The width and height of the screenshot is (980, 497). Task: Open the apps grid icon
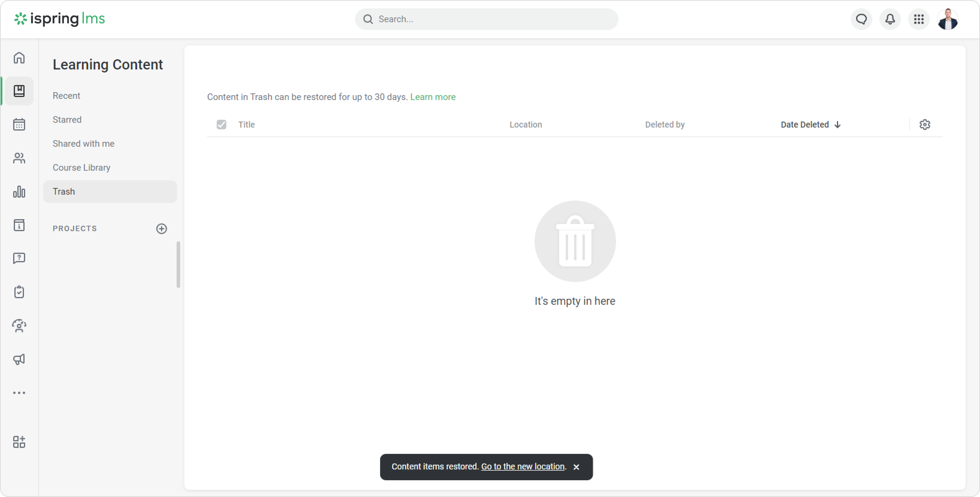coord(919,19)
